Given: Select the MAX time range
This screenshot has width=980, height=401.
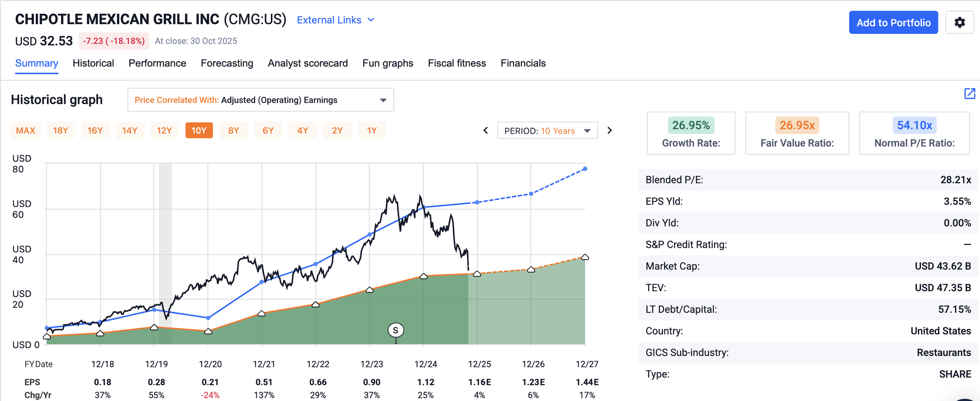Looking at the screenshot, I should (25, 130).
